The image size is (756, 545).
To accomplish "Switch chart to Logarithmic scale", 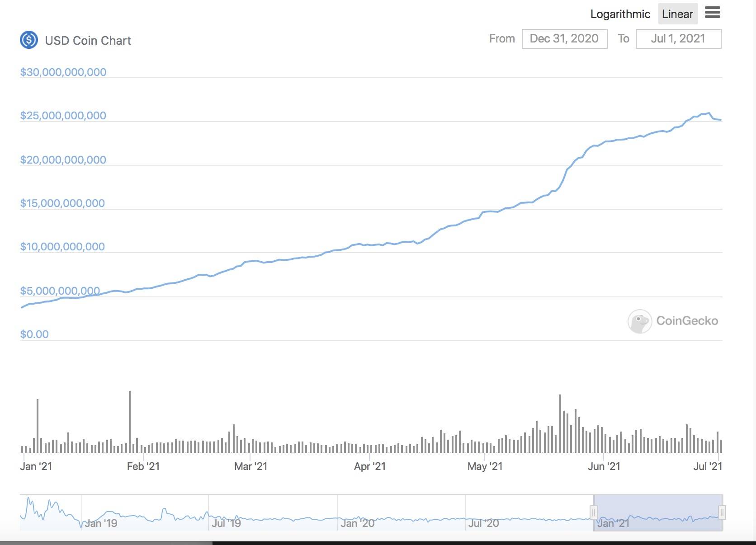I will click(620, 14).
